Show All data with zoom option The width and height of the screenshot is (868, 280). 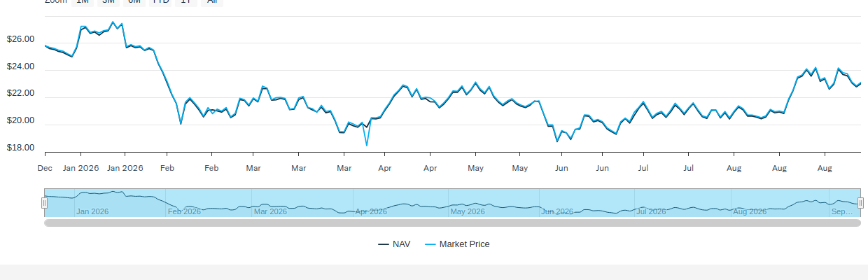click(211, 2)
